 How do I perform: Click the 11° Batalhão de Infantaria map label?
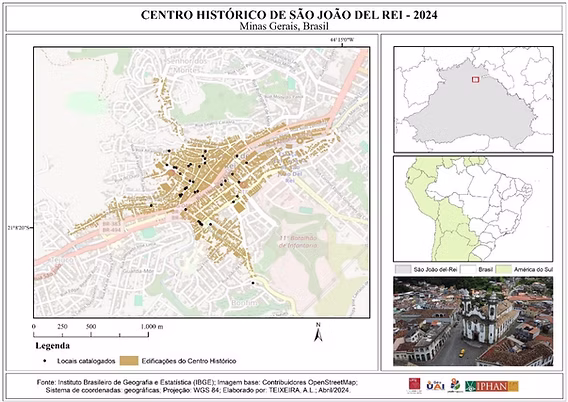(298, 242)
